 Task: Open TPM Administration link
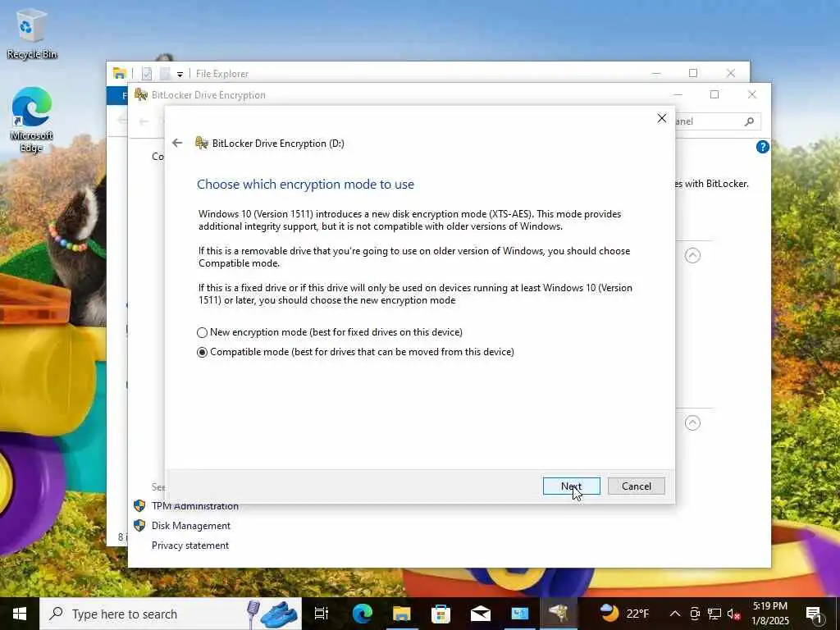click(x=195, y=506)
